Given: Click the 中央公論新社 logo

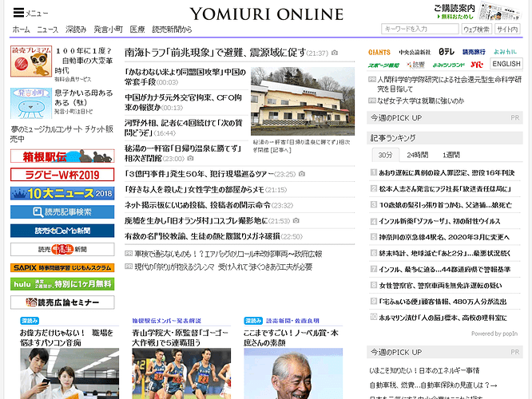Looking at the screenshot, I should 415,52.
